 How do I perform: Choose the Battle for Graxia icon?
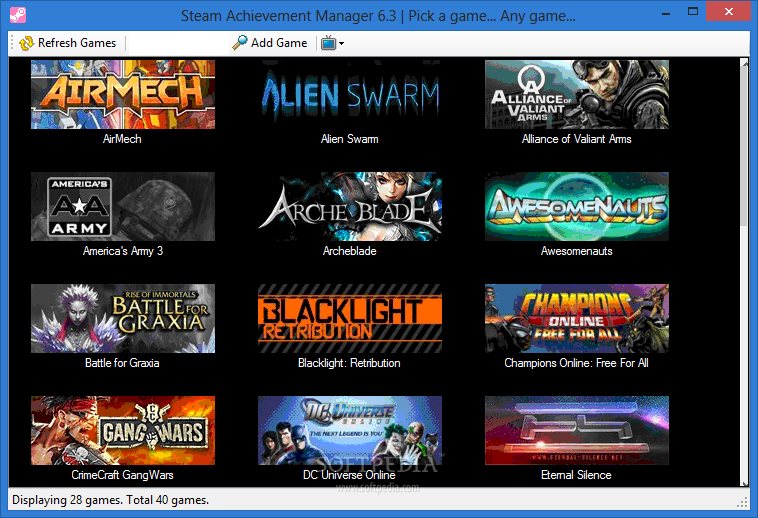[122, 318]
